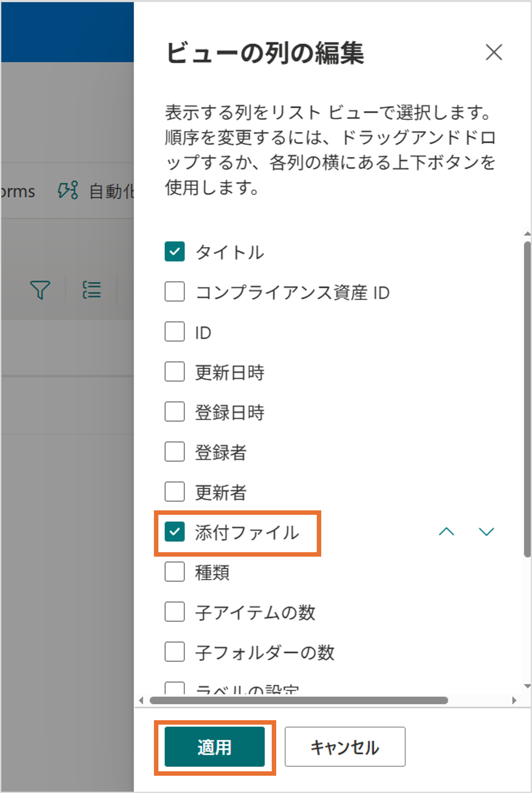
Task: Check the 子アイテムの数 checkbox
Action: pos(175,612)
